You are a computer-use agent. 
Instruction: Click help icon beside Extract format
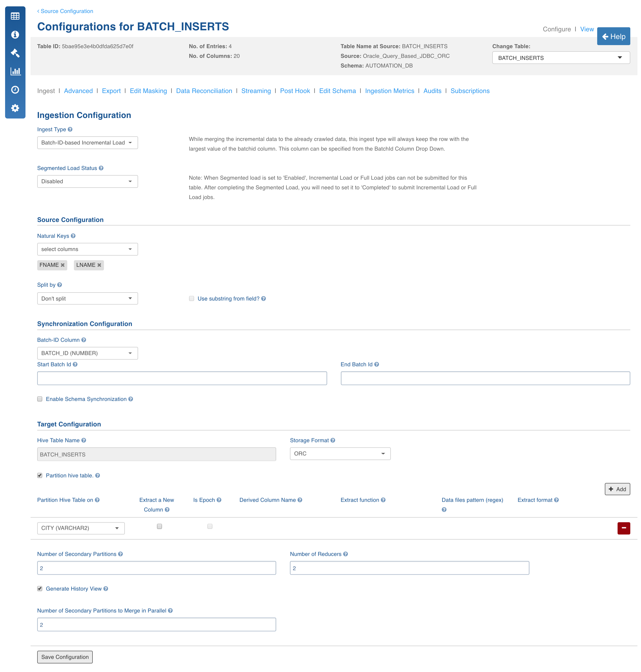[x=557, y=500]
